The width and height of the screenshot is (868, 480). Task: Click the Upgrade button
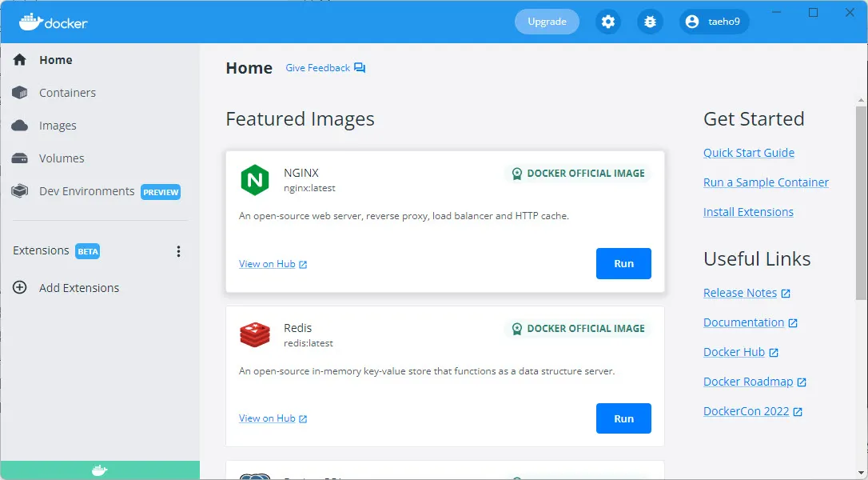pyautogui.click(x=547, y=22)
